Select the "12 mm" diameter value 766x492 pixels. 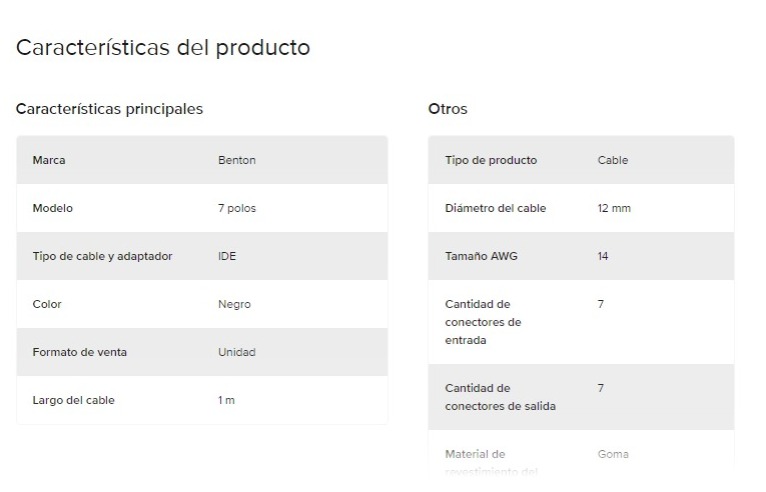(614, 208)
